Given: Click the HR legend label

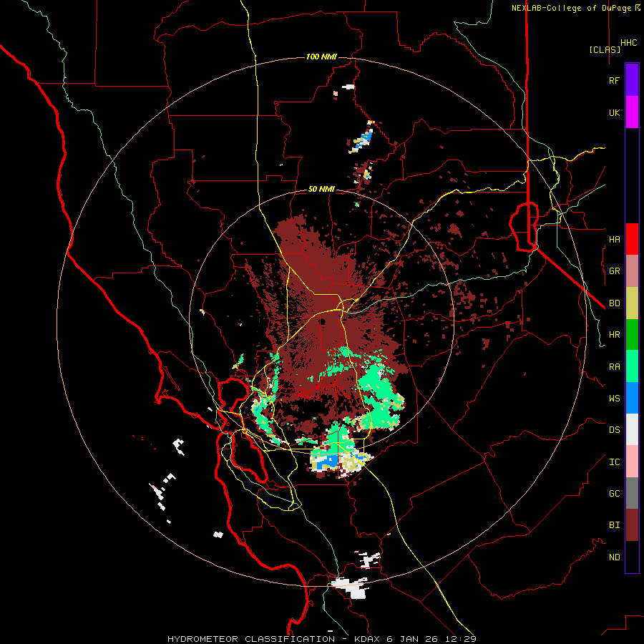Looking at the screenshot, I should pos(614,335).
